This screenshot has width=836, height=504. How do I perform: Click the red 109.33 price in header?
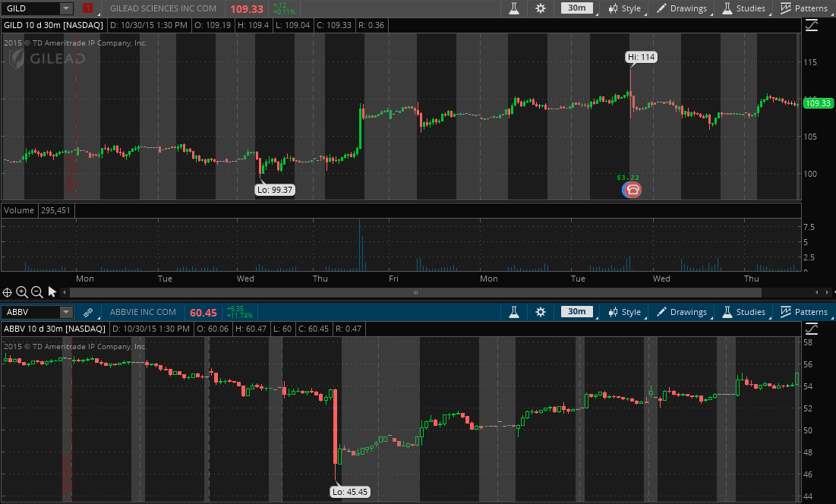click(x=247, y=9)
